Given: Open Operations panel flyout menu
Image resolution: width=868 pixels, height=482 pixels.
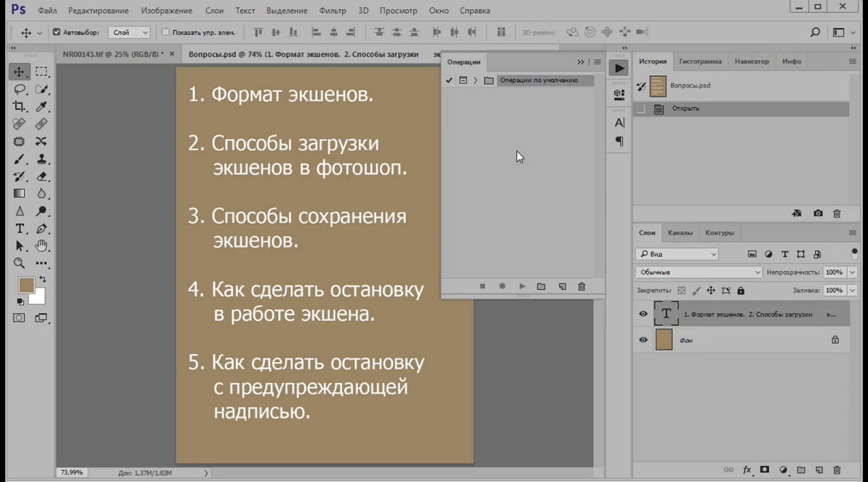Looking at the screenshot, I should pyautogui.click(x=597, y=62).
